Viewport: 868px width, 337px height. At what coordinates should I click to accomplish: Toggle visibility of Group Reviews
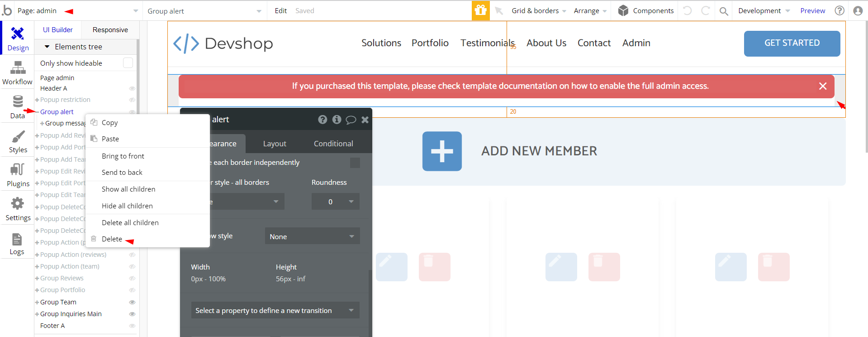click(132, 278)
